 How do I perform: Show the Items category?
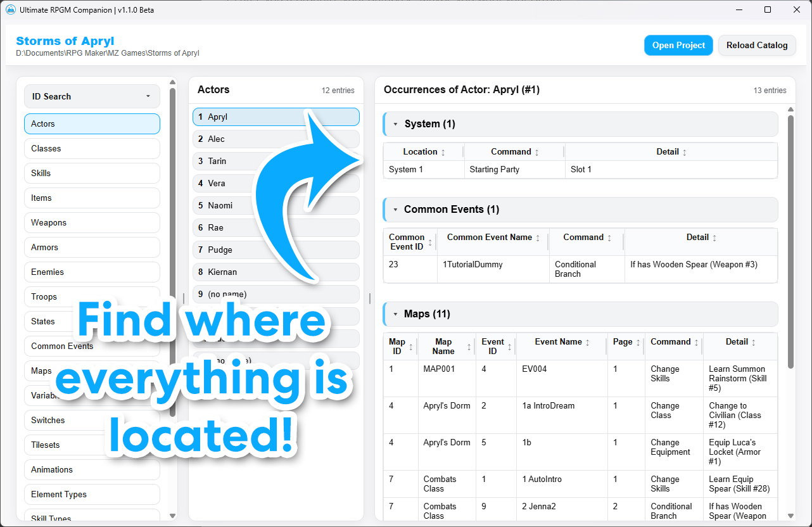pyautogui.click(x=92, y=198)
